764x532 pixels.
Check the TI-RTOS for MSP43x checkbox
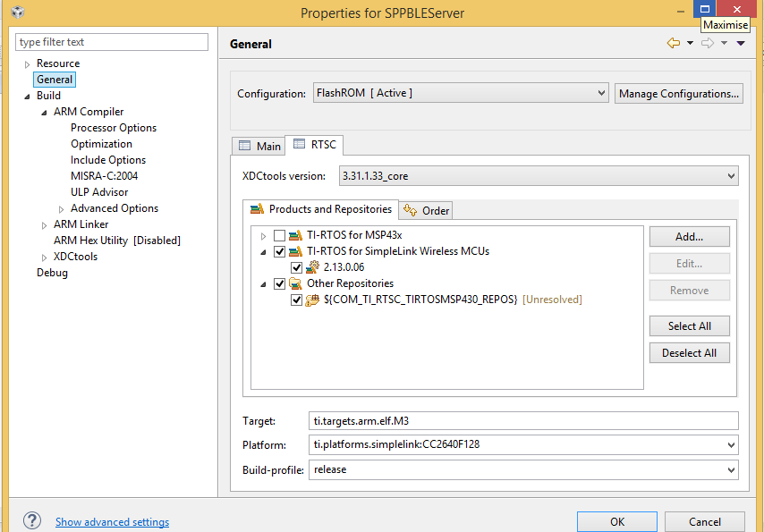tap(279, 236)
